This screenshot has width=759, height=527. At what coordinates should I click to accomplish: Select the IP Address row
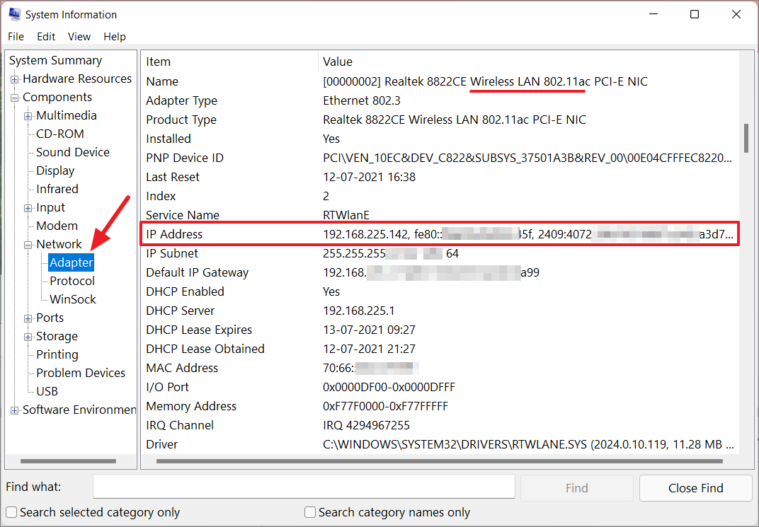coord(440,234)
